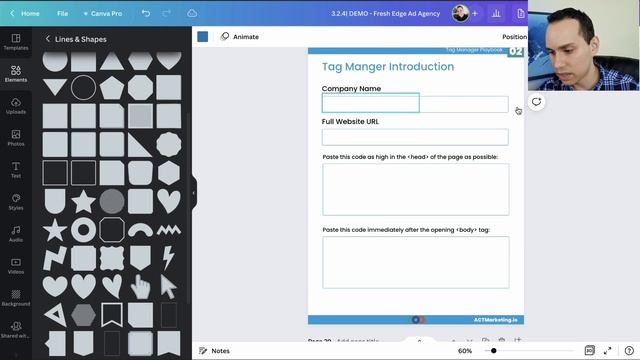Click the cloud save status icon

pos(192,13)
